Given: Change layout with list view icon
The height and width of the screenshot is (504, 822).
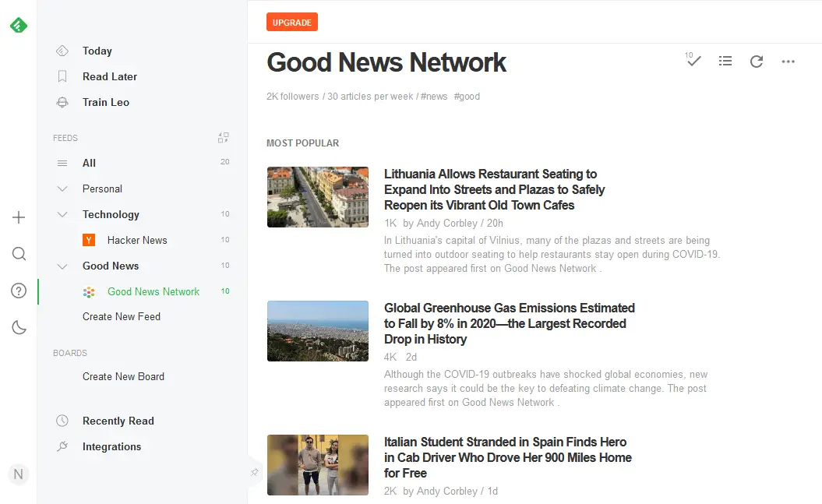Looking at the screenshot, I should [x=725, y=62].
